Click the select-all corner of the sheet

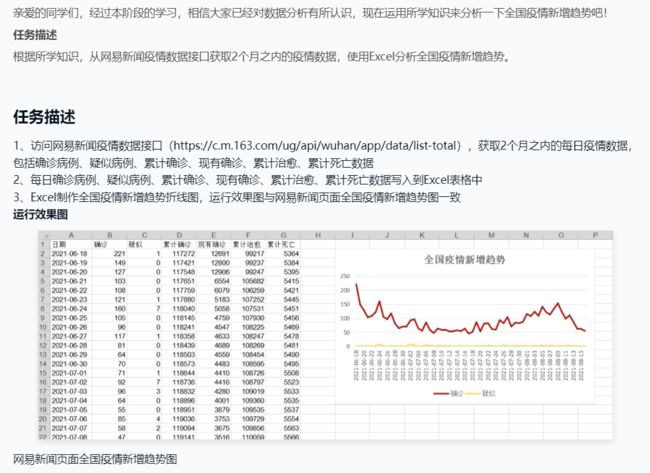click(44, 235)
